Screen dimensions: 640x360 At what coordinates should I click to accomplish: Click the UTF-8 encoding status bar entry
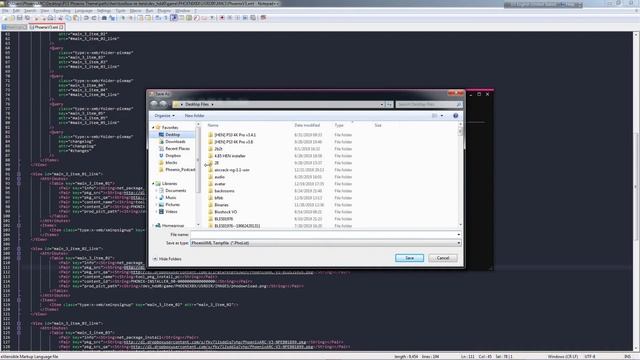click(590, 357)
